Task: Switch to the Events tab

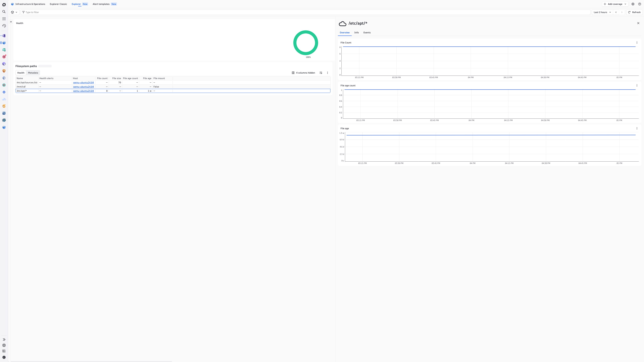Action: [x=367, y=33]
